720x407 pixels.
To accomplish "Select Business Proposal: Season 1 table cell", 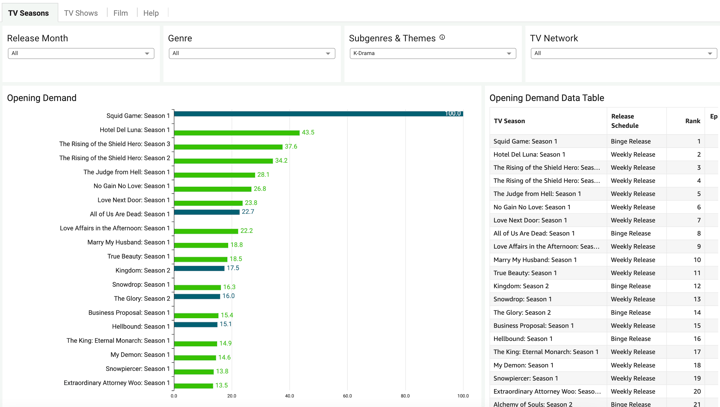I will (548, 326).
